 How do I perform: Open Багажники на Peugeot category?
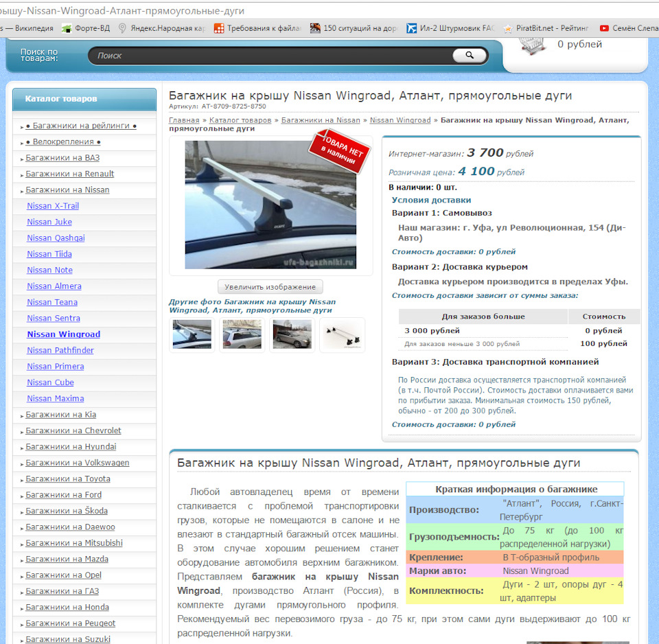point(70,623)
